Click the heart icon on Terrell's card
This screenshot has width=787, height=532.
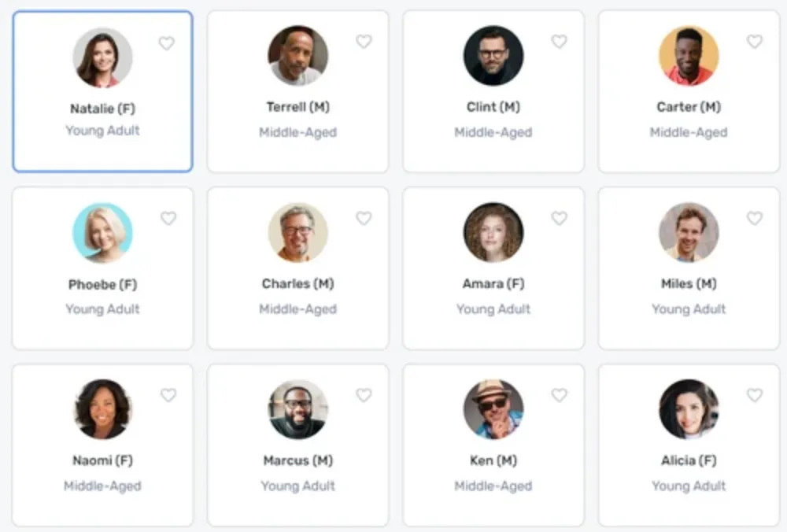tap(364, 41)
